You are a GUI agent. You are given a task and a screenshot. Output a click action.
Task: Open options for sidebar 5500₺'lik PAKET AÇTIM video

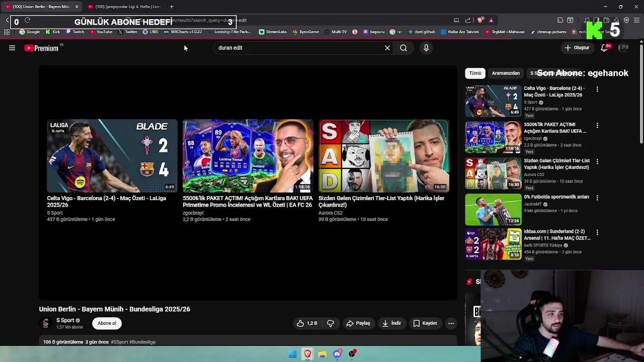point(597,125)
